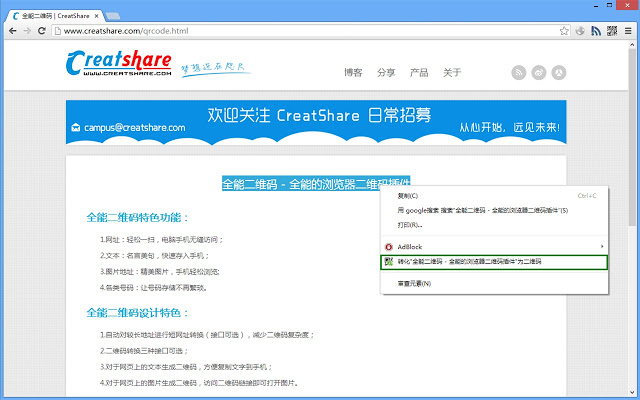Screen dimensions: 640x400
Task: Click the page icon in address bar
Action: [58, 31]
